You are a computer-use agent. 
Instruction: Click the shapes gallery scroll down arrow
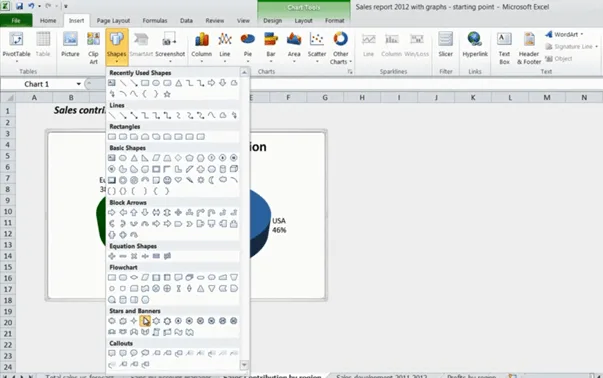point(244,365)
